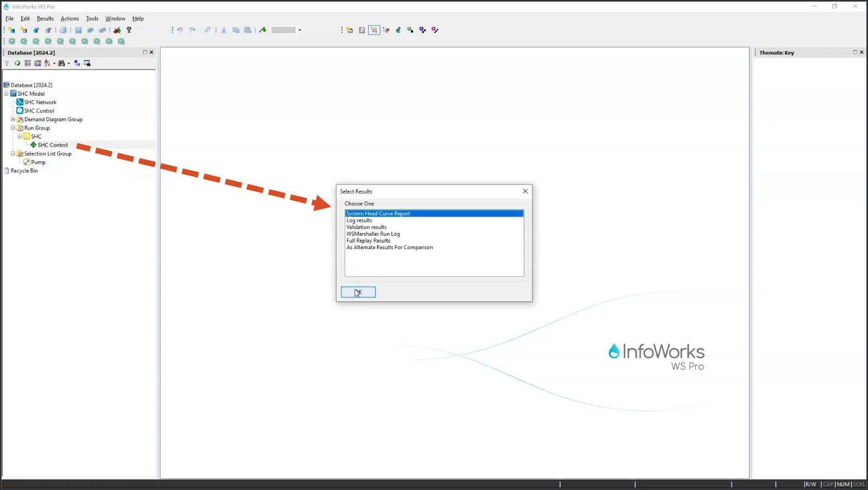The width and height of the screenshot is (868, 490).
Task: Open the Tools menu
Action: (x=92, y=18)
